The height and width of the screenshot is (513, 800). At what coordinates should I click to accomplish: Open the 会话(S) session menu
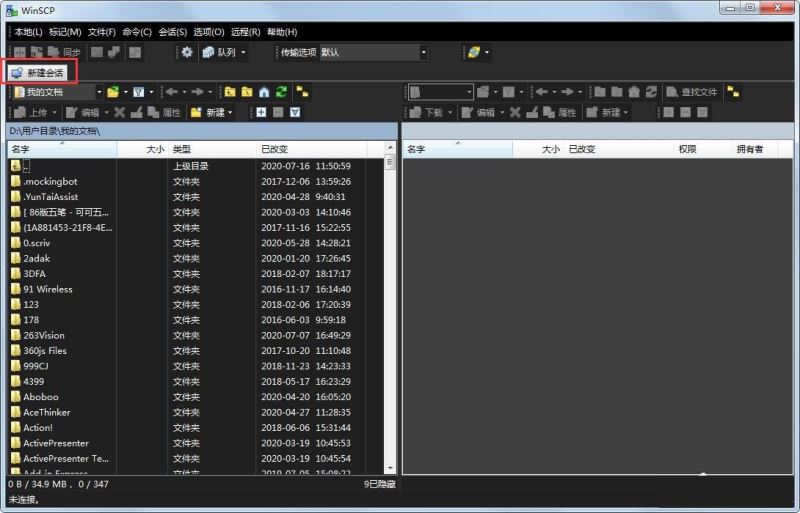tap(174, 32)
